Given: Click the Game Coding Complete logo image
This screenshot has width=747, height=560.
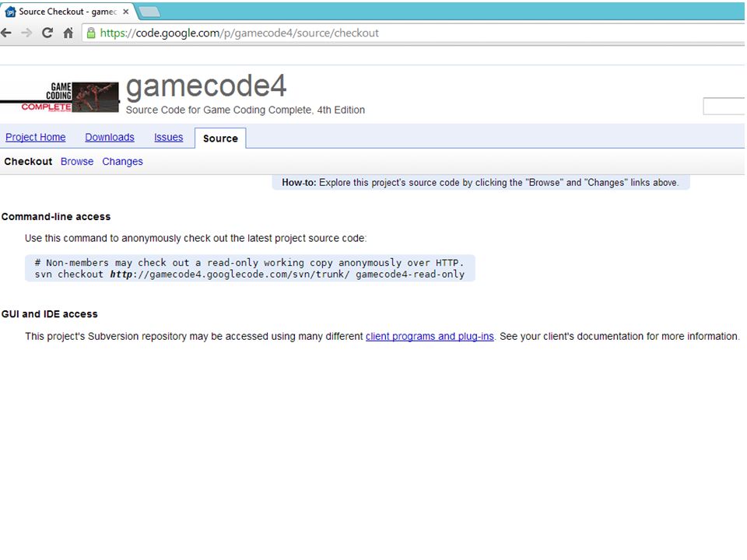Looking at the screenshot, I should [x=60, y=97].
